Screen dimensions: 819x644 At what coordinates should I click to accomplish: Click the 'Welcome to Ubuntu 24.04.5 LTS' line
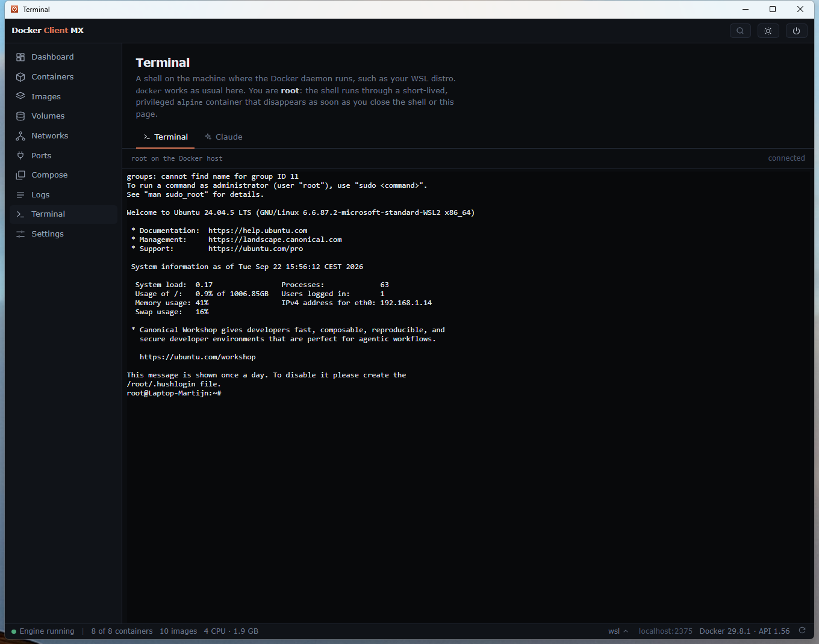tap(301, 212)
